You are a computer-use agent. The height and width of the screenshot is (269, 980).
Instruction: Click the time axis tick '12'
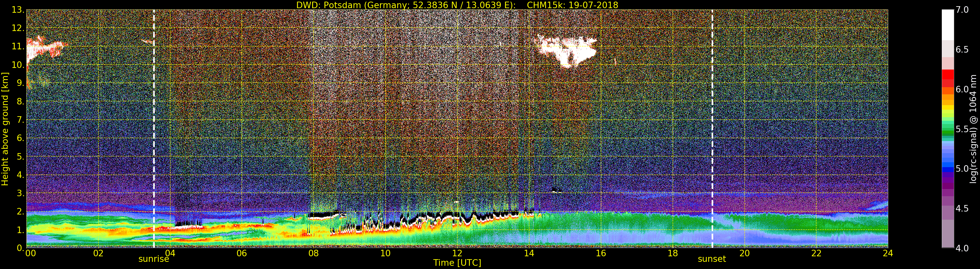pos(457,253)
